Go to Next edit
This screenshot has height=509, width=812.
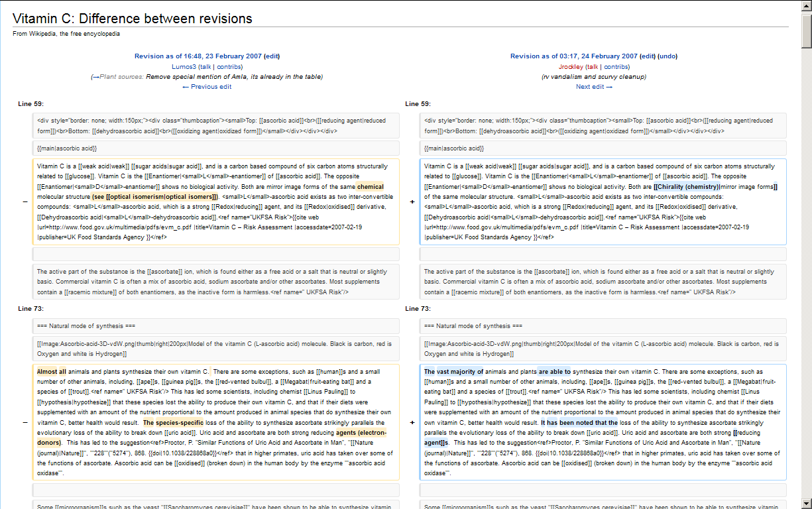click(x=593, y=87)
